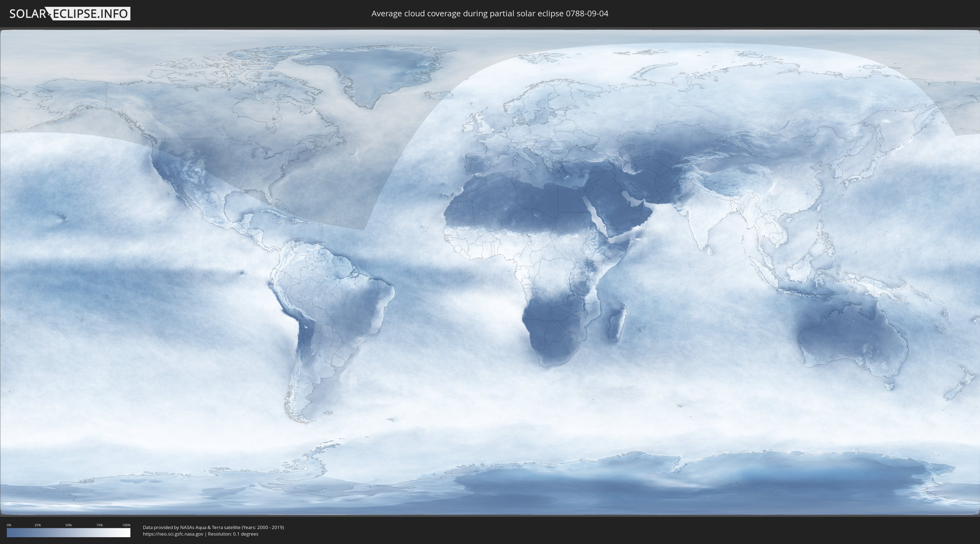
Task: Click the 100% label on legend
Action: point(126,525)
